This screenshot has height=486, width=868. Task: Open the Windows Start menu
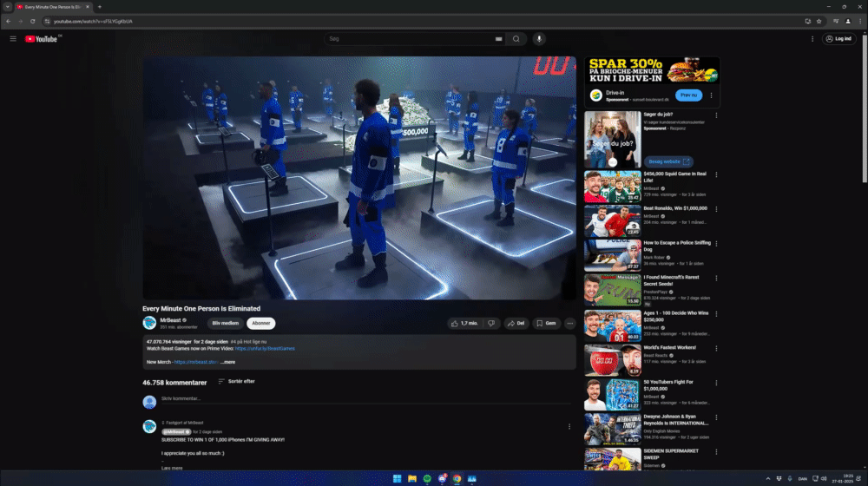pos(397,479)
